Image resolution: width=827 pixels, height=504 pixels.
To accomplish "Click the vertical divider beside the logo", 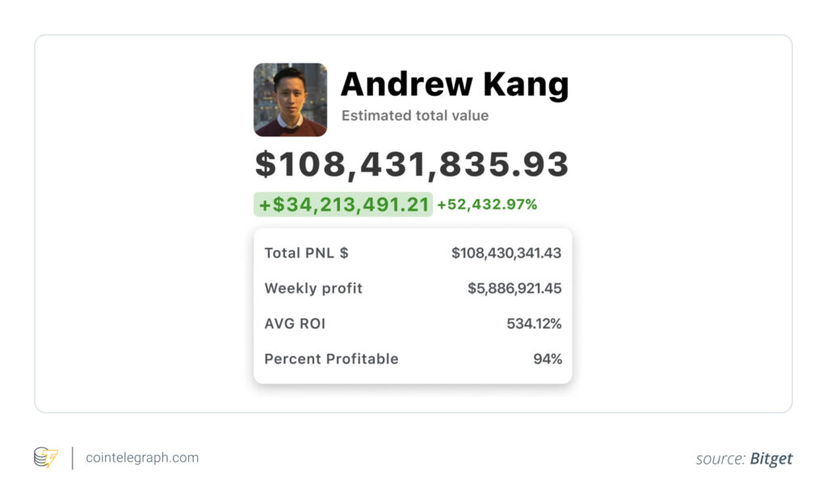I will coord(73,458).
